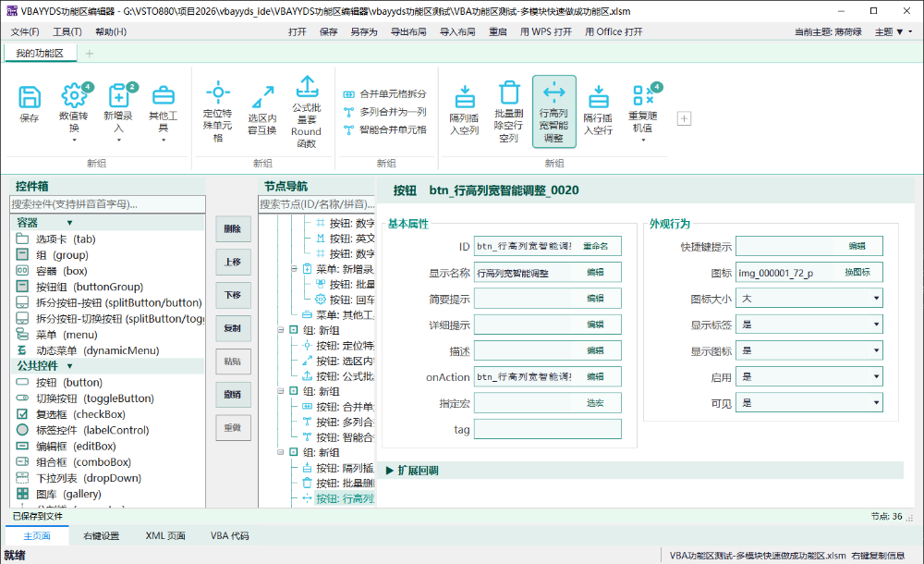This screenshot has height=564, width=924.
Task: Click the 公式批量套Round函数 icon
Action: (307, 87)
